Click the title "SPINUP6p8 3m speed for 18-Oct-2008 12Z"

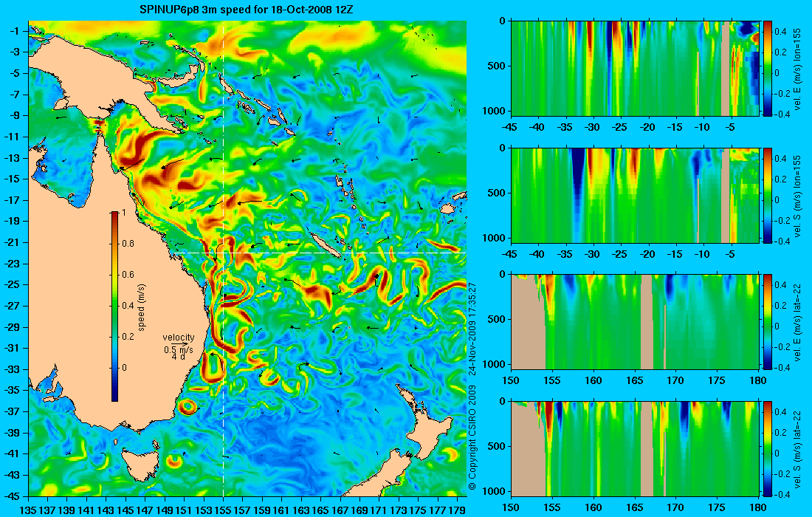[247, 10]
